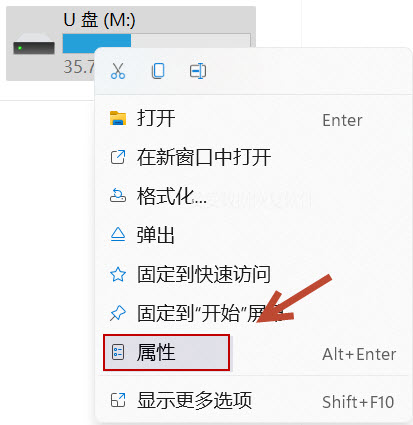Expand 显示更多选项 menu entry
Image resolution: width=413 pixels, height=425 pixels.
tap(253, 400)
